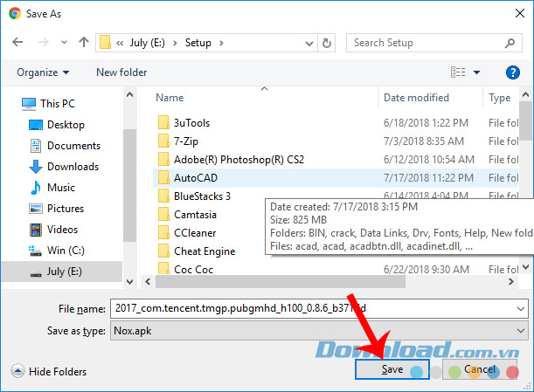Screen dimensions: 534x392
Task: Create a New folder
Action: click(121, 72)
